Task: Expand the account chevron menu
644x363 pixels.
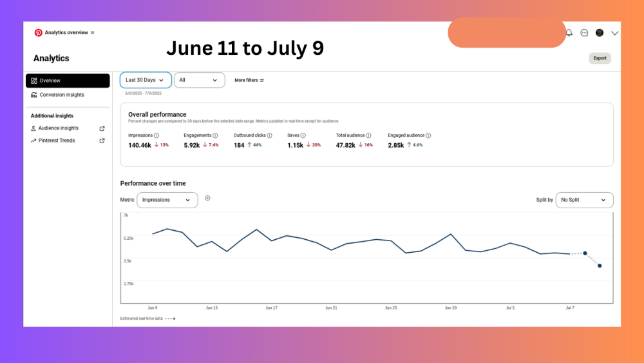Action: (x=615, y=33)
